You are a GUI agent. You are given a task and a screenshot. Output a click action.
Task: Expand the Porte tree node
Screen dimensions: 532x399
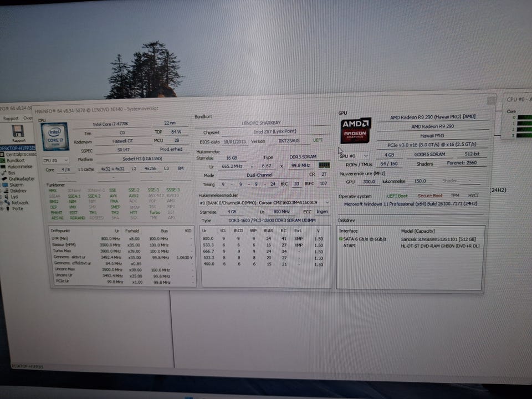point(2,209)
